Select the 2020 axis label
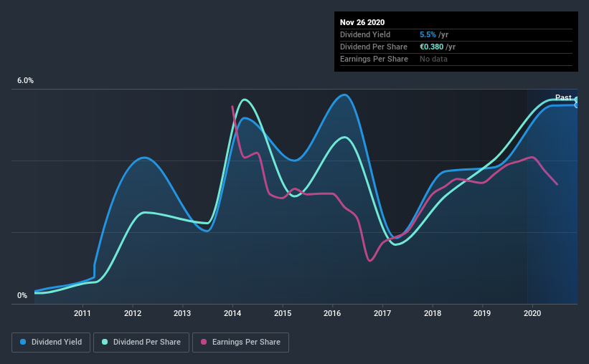This screenshot has width=589, height=364. (532, 313)
